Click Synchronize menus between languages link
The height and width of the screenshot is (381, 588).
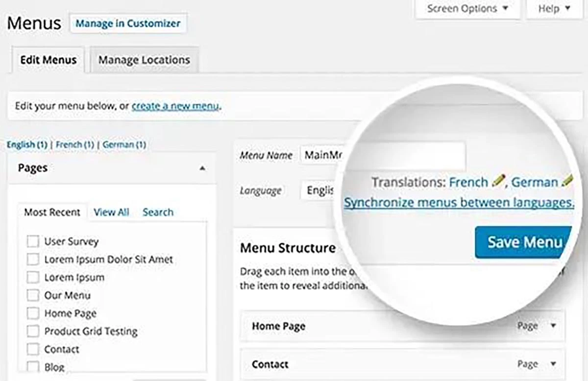tap(459, 202)
